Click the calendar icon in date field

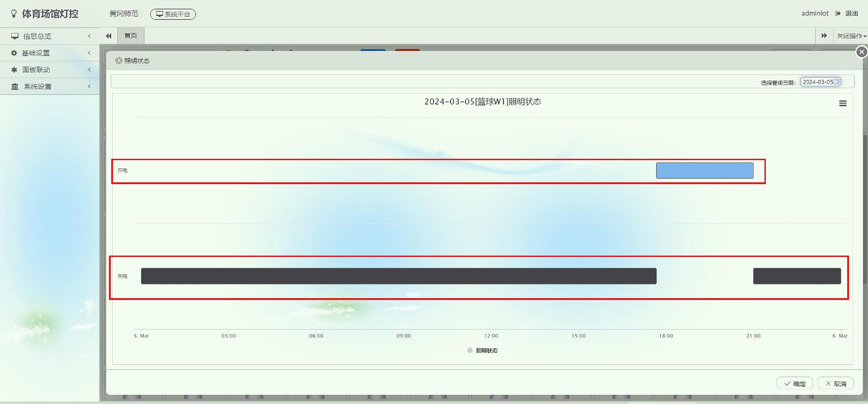836,82
